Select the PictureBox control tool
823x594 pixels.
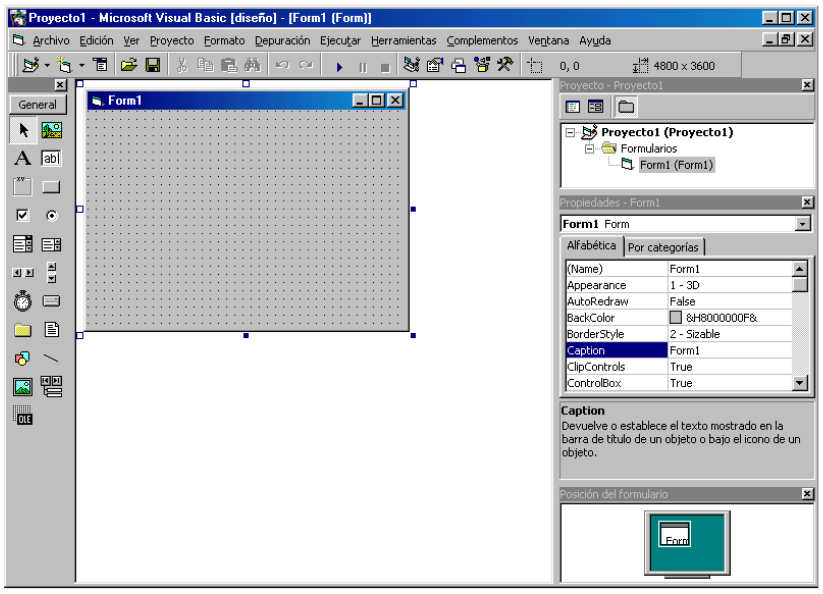(x=51, y=130)
